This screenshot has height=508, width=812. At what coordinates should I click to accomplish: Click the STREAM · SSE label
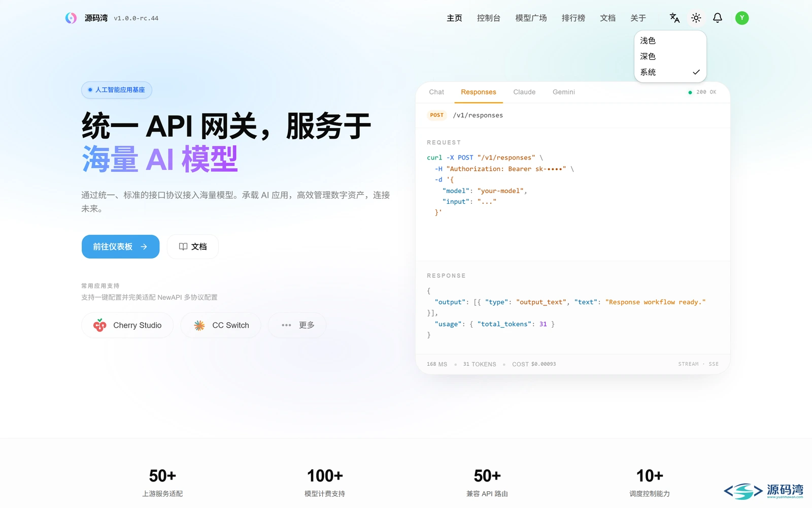tap(698, 364)
